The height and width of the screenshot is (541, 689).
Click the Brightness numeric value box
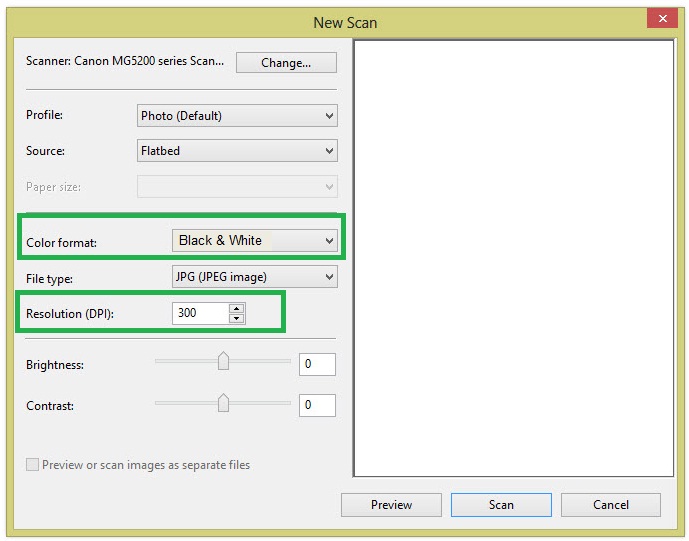tap(317, 364)
